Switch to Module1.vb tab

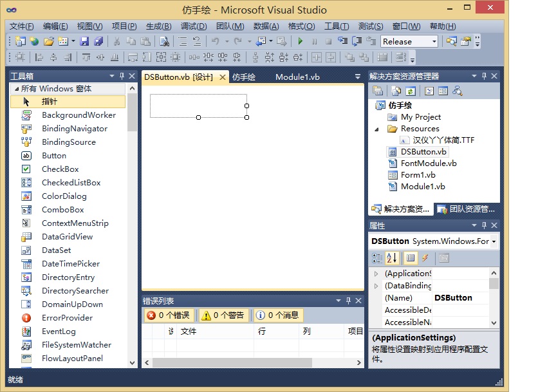[297, 77]
